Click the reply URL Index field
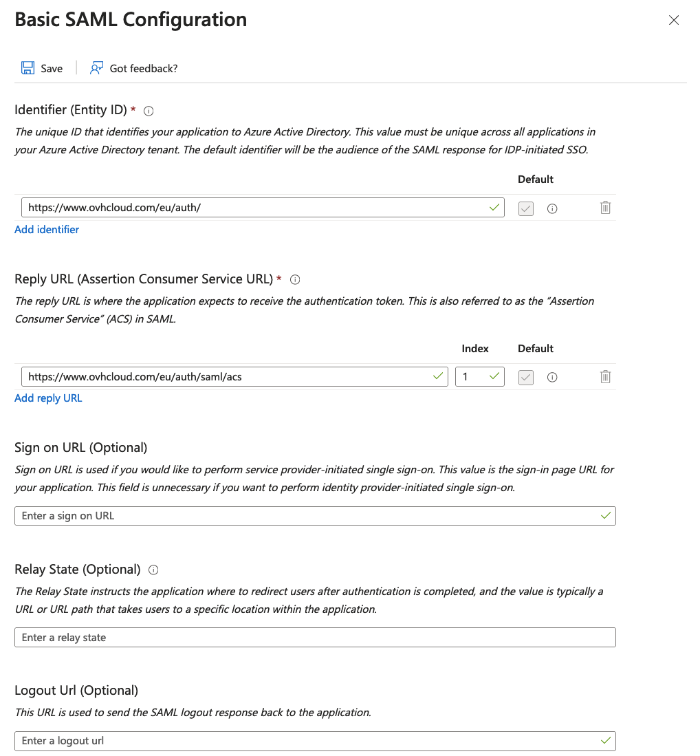 (x=474, y=377)
